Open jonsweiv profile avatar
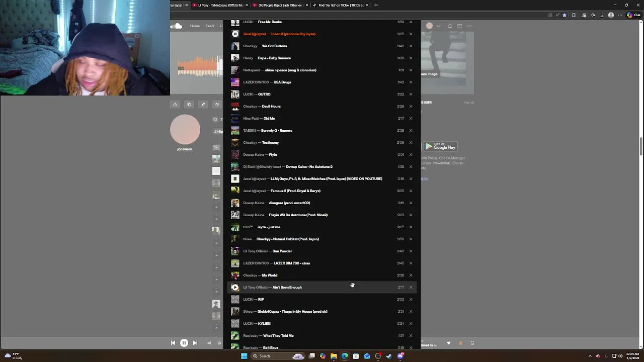The width and height of the screenshot is (644, 362). pyautogui.click(x=185, y=130)
